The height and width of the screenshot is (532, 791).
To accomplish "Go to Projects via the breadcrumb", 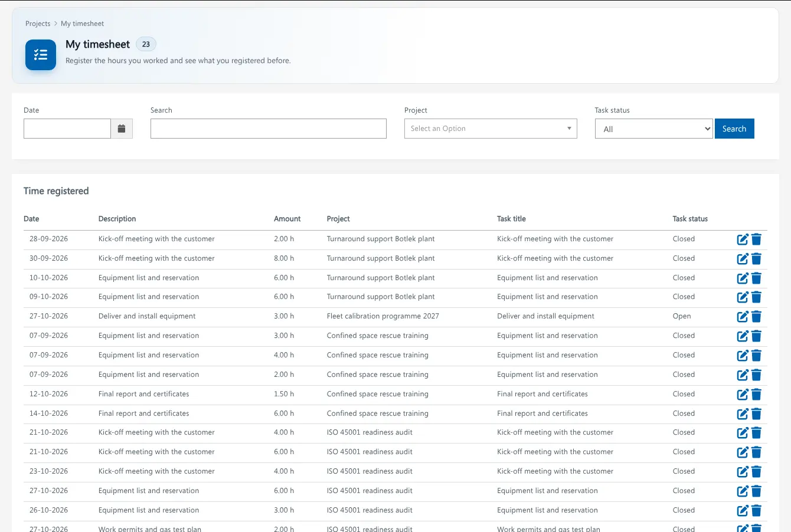I will pyautogui.click(x=38, y=24).
